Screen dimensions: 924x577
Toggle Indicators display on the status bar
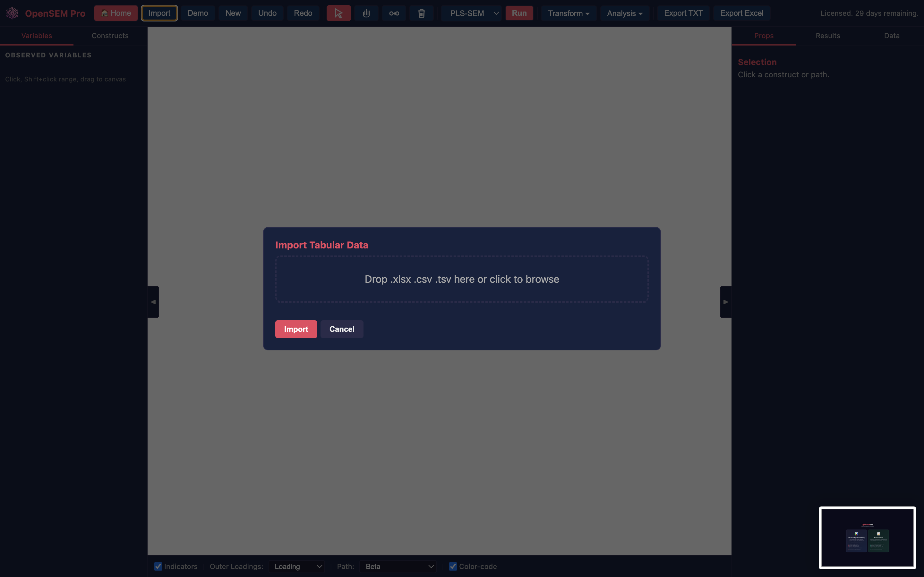click(x=158, y=566)
